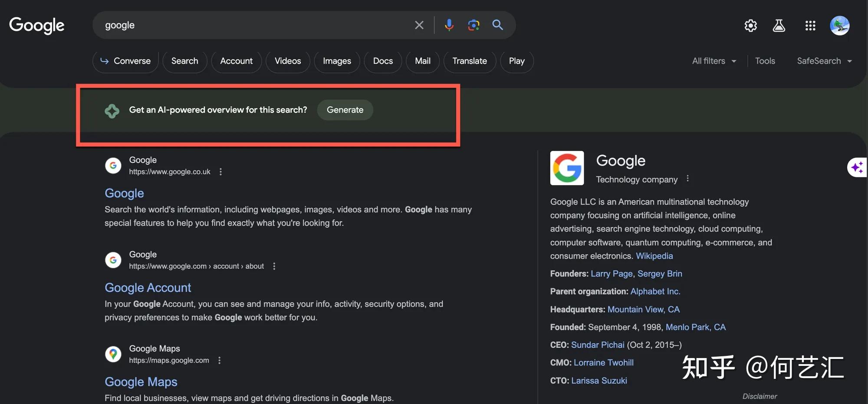Generate the AI-powered overview
Screen dimensions: 868x404
coord(345,110)
